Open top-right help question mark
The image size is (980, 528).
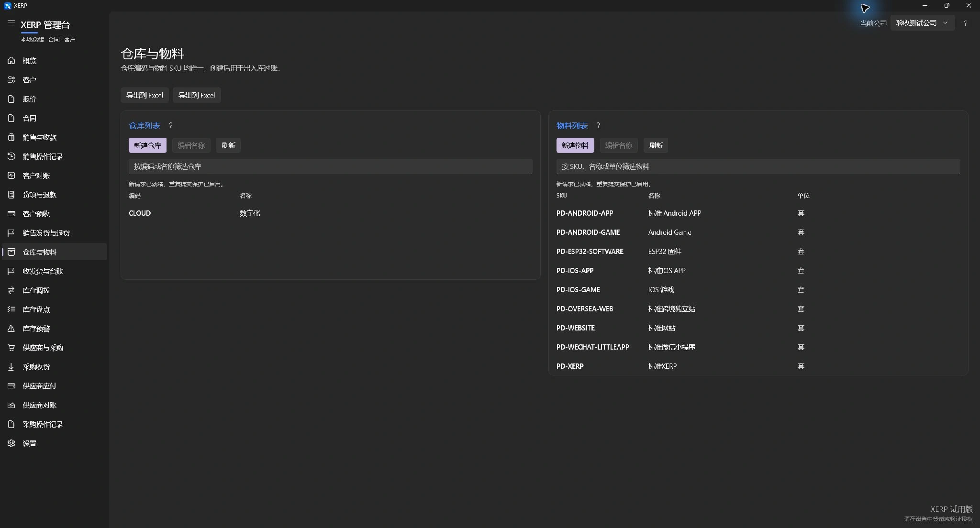click(965, 23)
